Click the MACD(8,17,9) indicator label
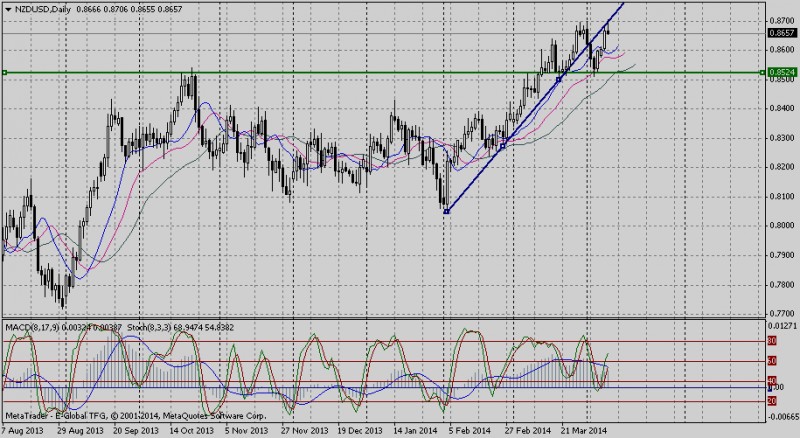 coord(32,327)
